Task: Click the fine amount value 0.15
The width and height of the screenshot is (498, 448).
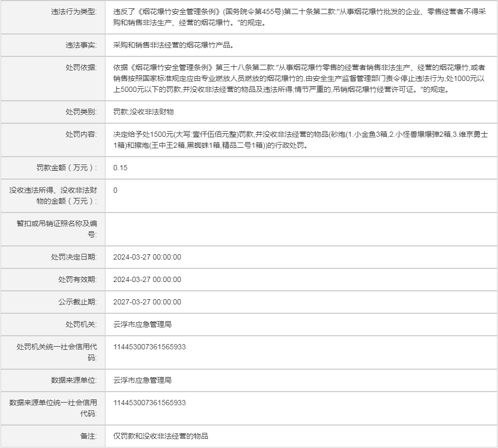Action: coord(120,168)
